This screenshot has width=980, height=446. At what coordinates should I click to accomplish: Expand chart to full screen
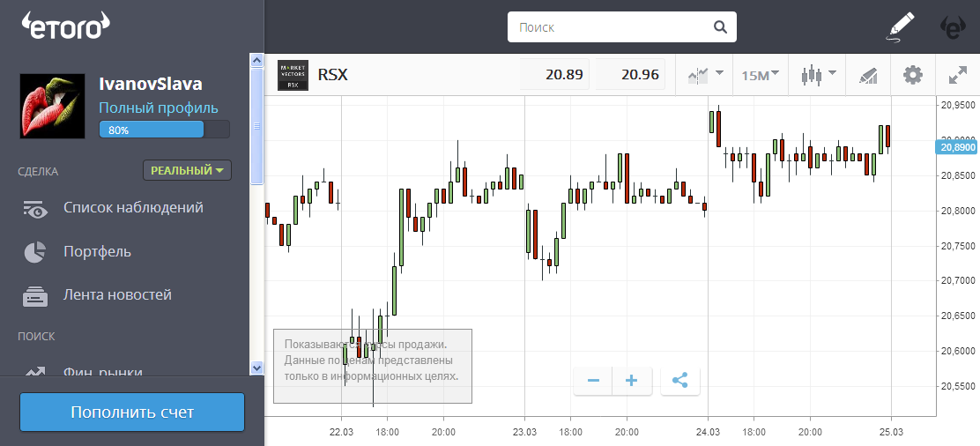pyautogui.click(x=958, y=76)
